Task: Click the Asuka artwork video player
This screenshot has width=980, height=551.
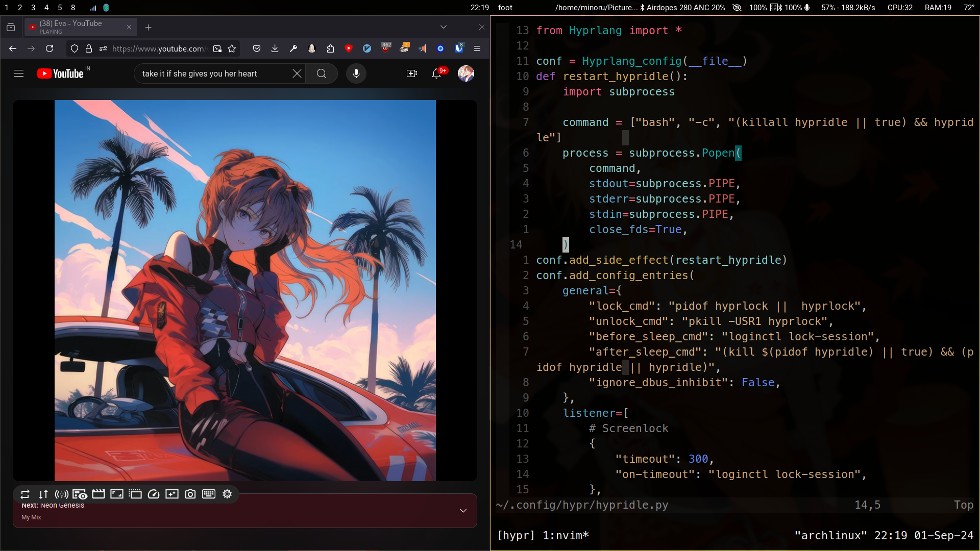Action: pos(245,290)
